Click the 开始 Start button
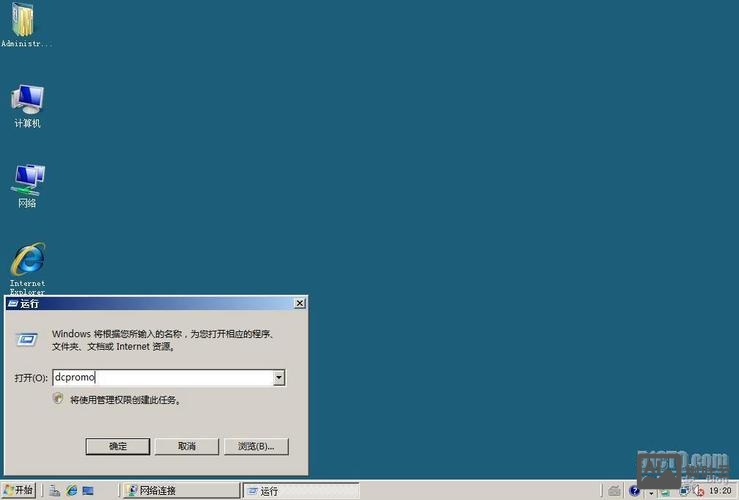This screenshot has width=739, height=500. pyautogui.click(x=18, y=491)
